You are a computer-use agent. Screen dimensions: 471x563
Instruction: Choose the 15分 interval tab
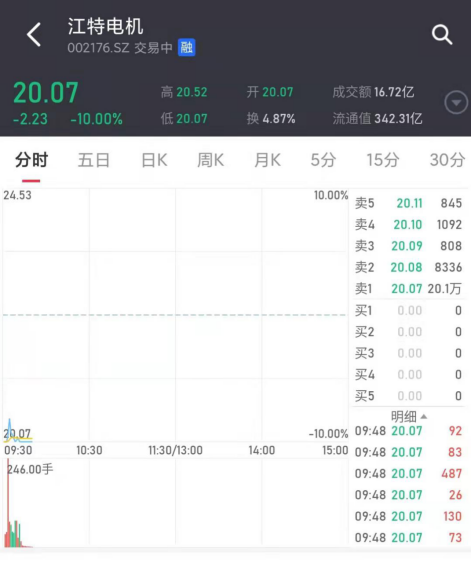[x=383, y=160]
